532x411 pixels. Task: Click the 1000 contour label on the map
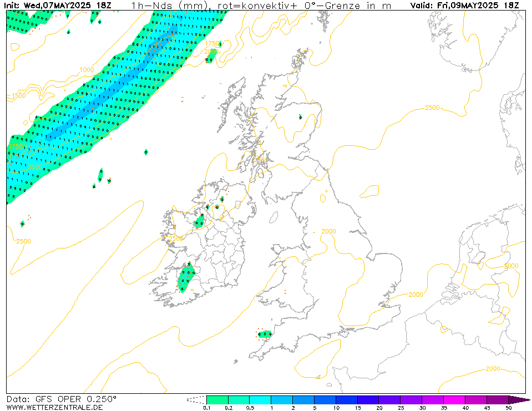87,69
